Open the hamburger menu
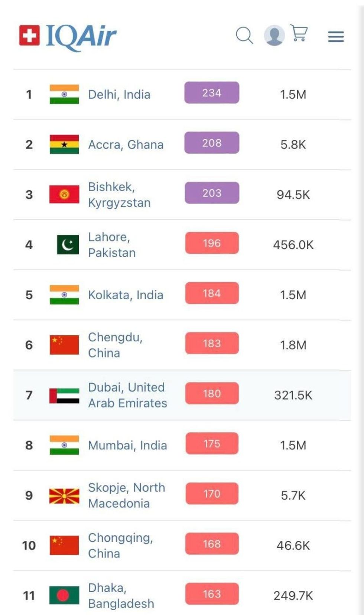This screenshot has width=364, height=615. click(336, 36)
